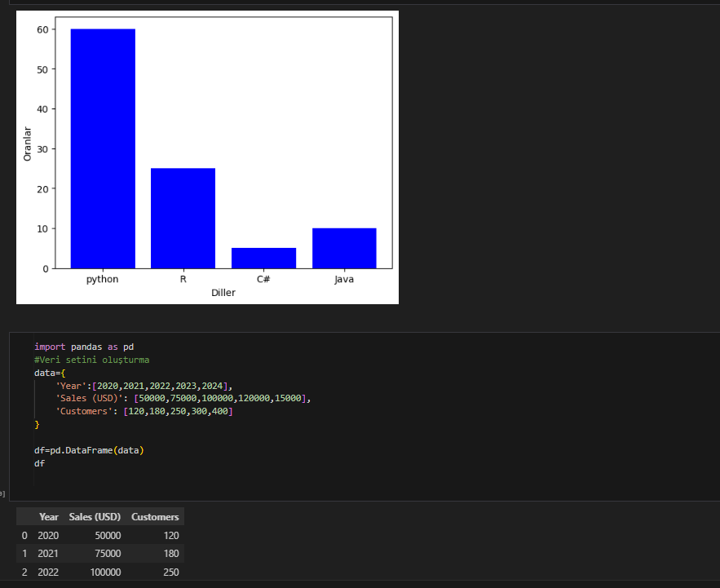Click the 'Customers' key in code
The width and height of the screenshot is (720, 588).
86,412
